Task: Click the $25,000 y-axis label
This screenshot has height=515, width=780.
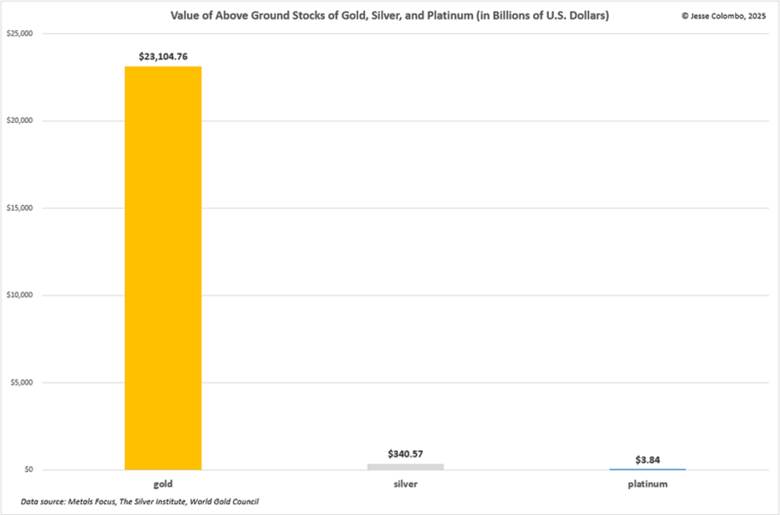Action: [x=20, y=34]
